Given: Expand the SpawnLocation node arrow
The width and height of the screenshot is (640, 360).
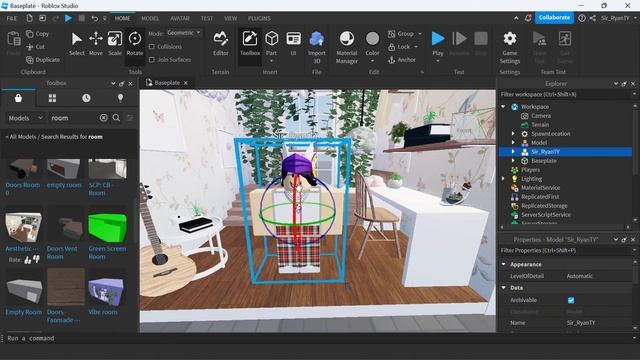Looking at the screenshot, I should coord(513,133).
